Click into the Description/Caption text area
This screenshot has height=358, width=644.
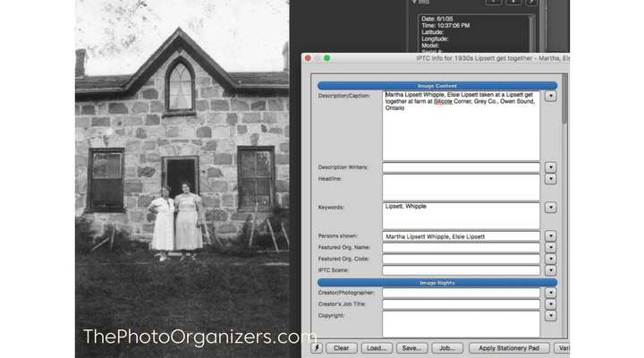462,126
